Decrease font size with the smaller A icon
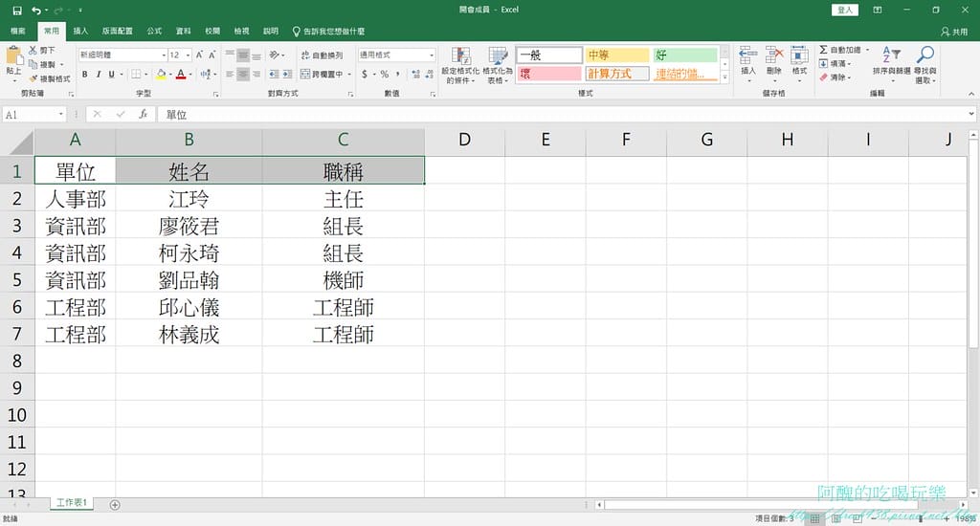Image resolution: width=980 pixels, height=526 pixels. [x=212, y=55]
